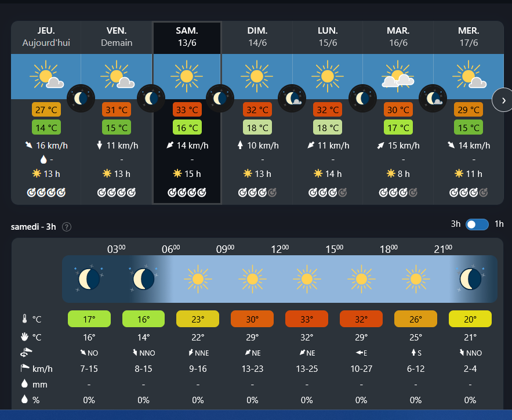Click the hourly moon icon with 16° below it
This screenshot has height=420, width=512.
pyautogui.click(x=143, y=279)
